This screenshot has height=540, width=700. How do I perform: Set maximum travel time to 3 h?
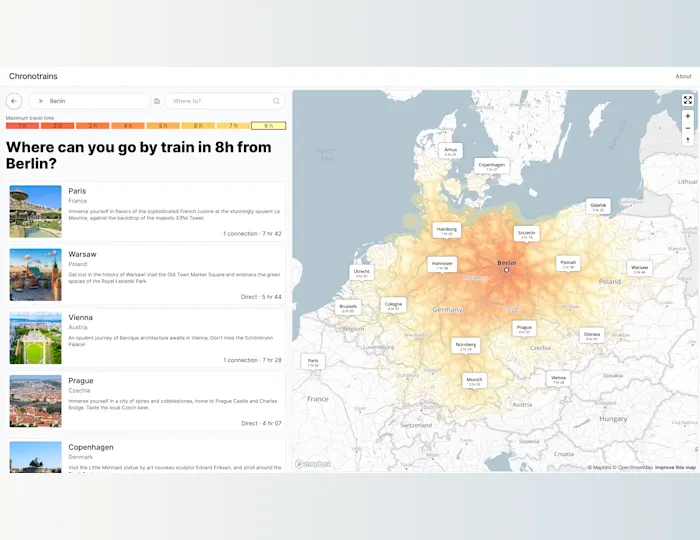pyautogui.click(x=92, y=126)
